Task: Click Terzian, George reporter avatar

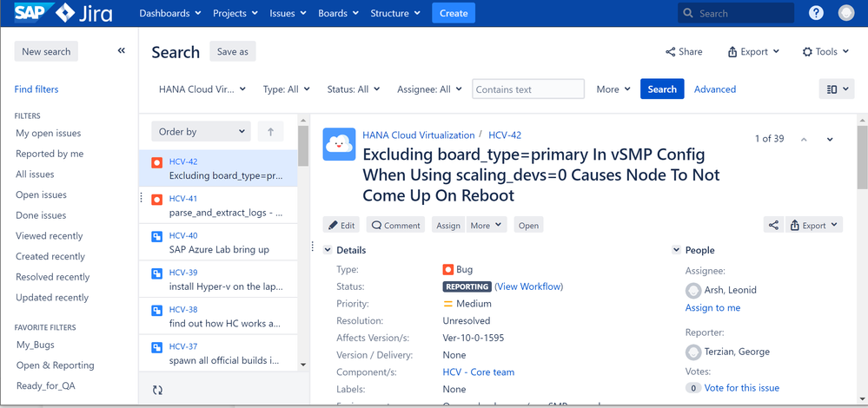Action: 693,352
